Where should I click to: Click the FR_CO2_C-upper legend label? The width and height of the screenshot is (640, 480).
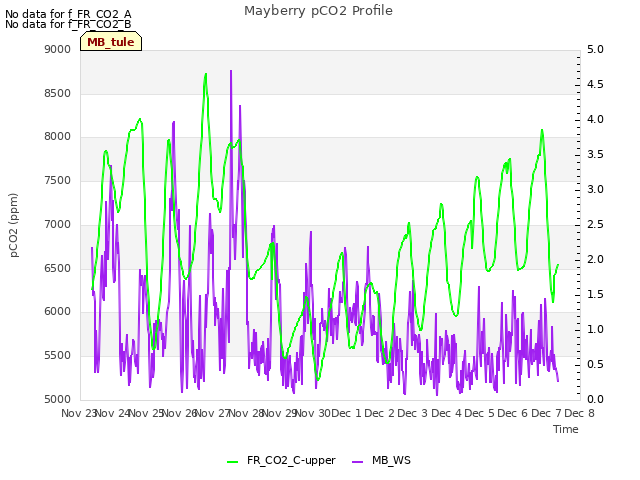291,460
